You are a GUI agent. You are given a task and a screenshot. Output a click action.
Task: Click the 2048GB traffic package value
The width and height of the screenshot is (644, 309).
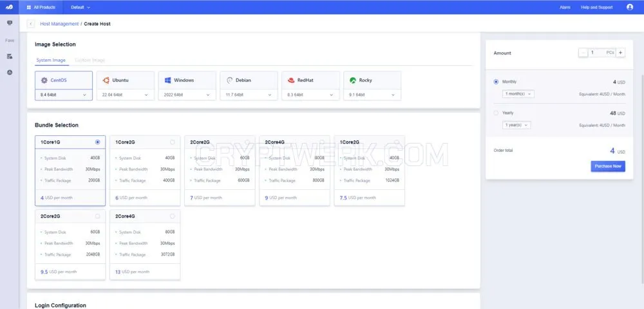pyautogui.click(x=93, y=254)
